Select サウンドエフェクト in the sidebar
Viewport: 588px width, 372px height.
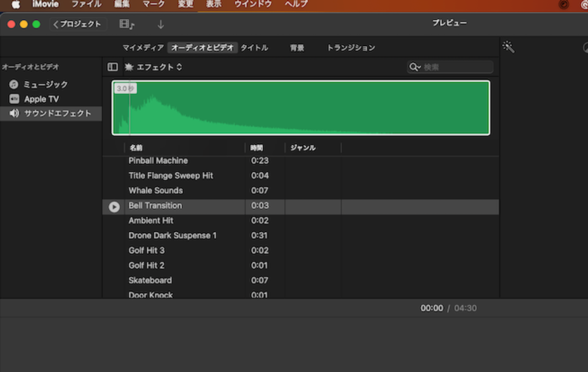[x=57, y=113]
